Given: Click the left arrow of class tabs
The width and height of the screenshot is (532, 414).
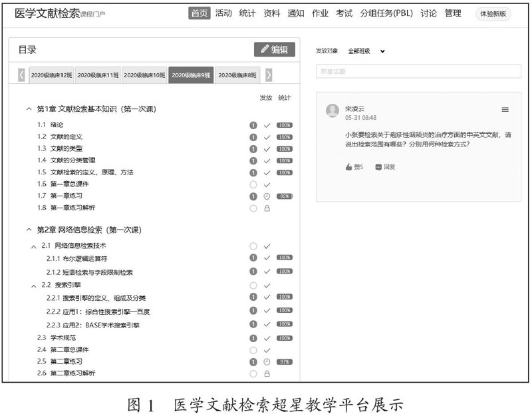Looking at the screenshot, I should point(21,75).
